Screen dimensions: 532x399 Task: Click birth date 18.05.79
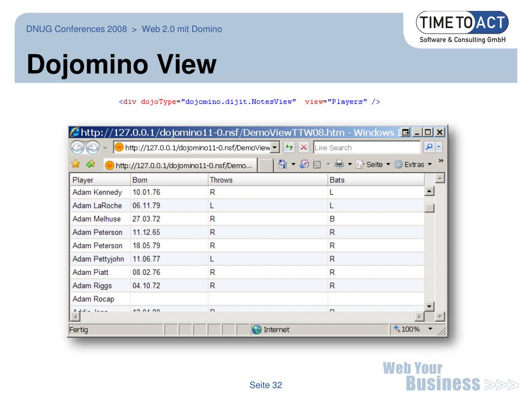[x=146, y=246]
